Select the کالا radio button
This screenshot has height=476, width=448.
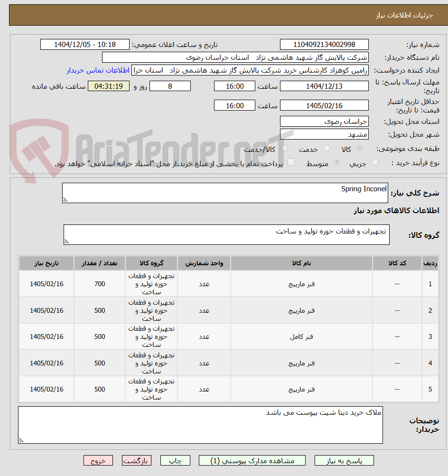coord(360,148)
